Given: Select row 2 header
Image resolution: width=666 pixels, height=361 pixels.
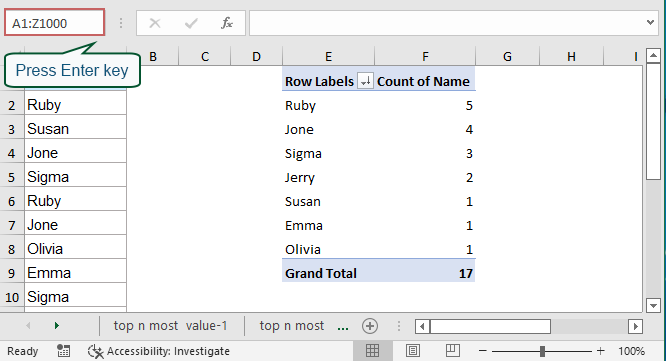Looking at the screenshot, I should (x=12, y=105).
